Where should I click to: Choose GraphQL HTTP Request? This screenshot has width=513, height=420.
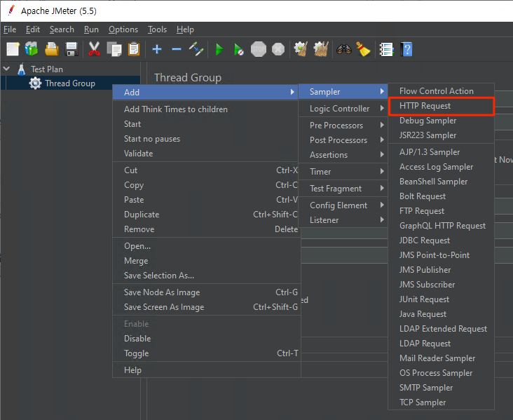point(441,226)
